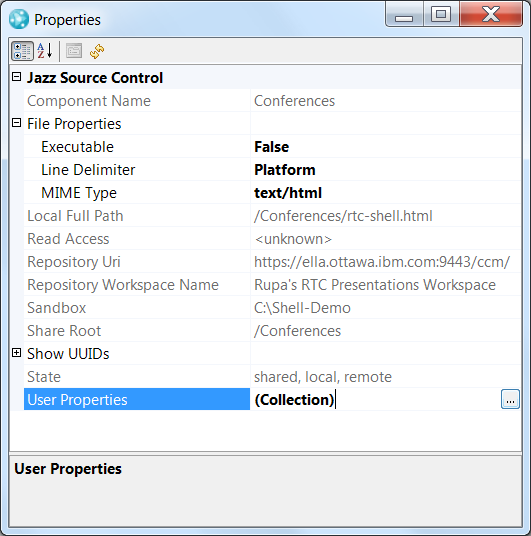Expand the Show UUIDs group
Image resolution: width=531 pixels, height=536 pixels.
(x=16, y=352)
